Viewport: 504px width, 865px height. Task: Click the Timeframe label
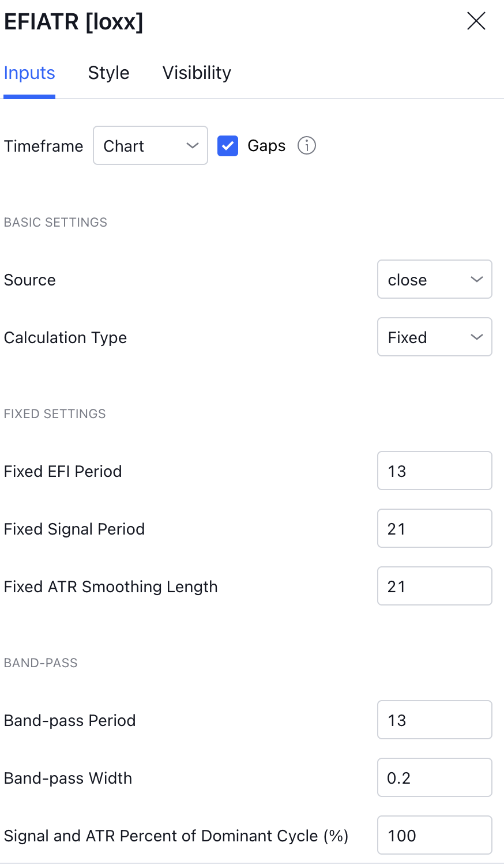click(44, 146)
